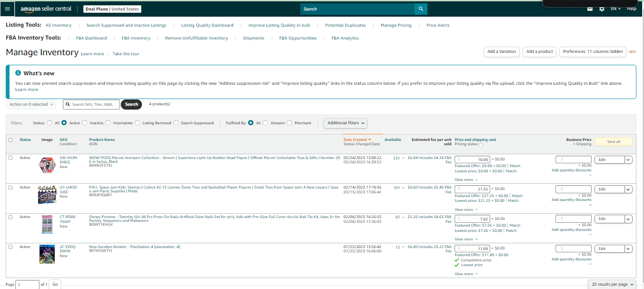
Task: Click the Amazon Seller Central logo
Action: point(46,9)
